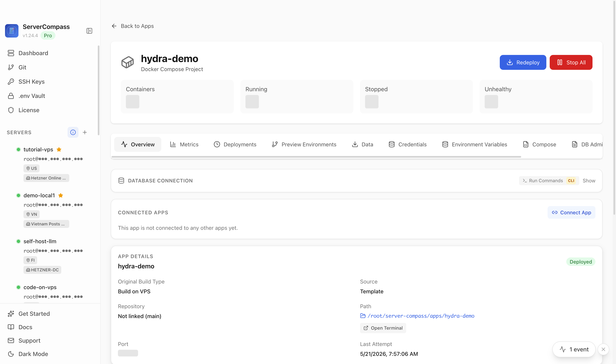Open the Environment Variables tab

[474, 144]
